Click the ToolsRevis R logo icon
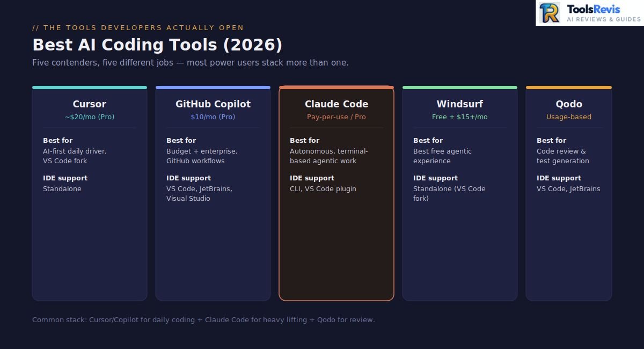The height and width of the screenshot is (349, 644). coord(550,13)
